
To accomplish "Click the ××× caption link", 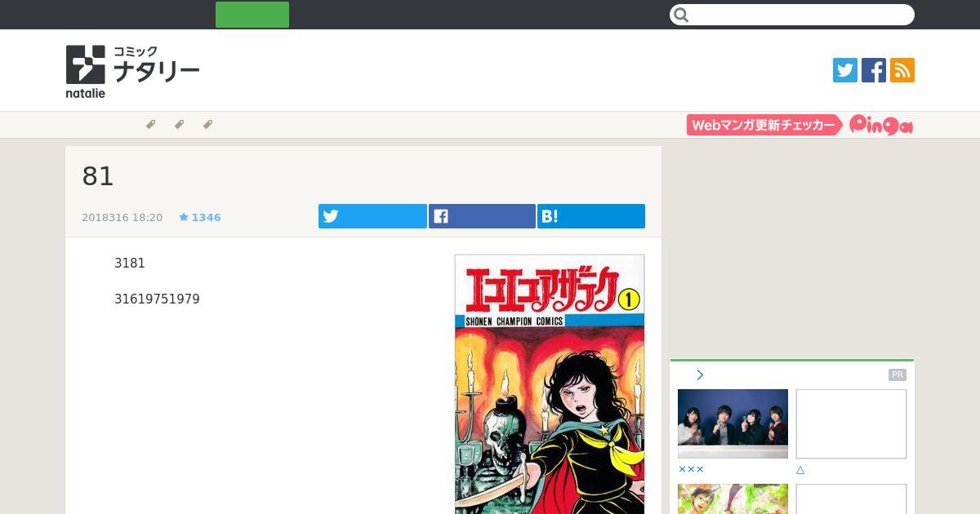I will (691, 470).
